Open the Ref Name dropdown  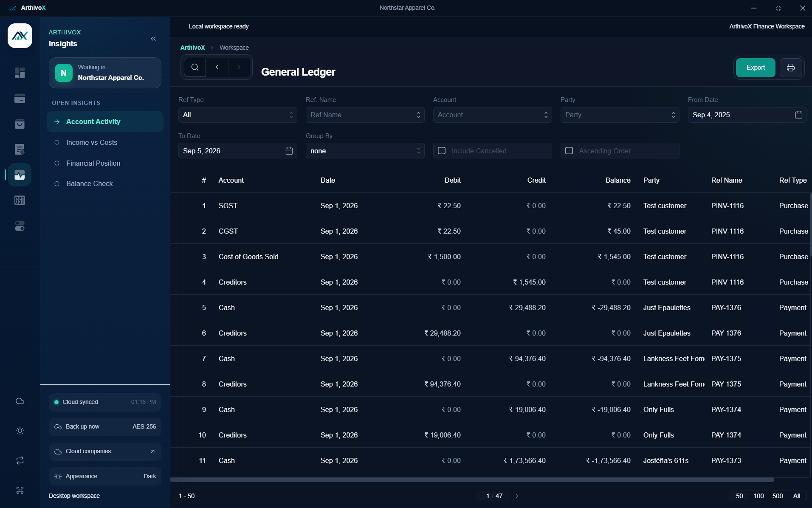(x=365, y=115)
